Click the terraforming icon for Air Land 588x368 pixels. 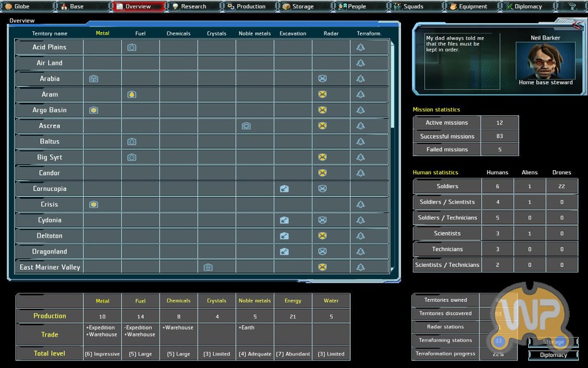361,63
